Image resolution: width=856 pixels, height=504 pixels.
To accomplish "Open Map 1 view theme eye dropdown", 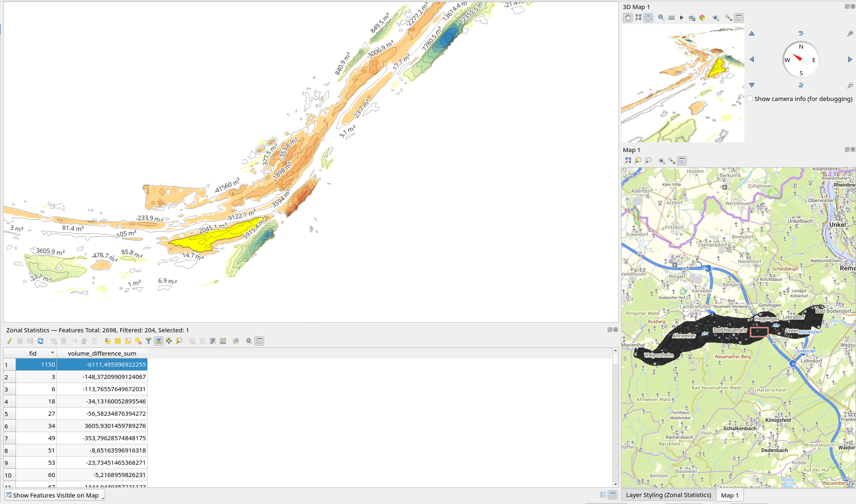I will tap(661, 161).
